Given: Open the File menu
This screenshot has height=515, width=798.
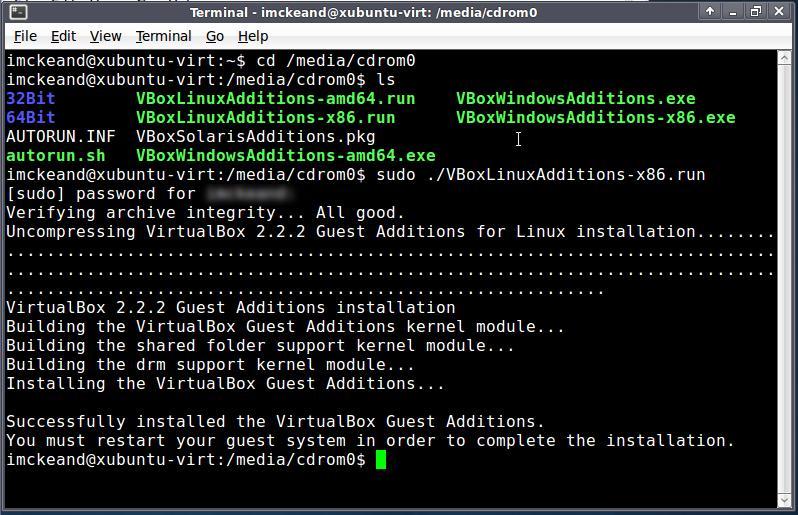Looking at the screenshot, I should [25, 36].
